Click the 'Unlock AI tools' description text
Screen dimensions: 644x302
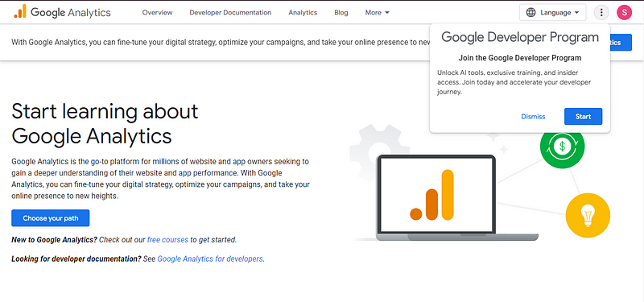514,82
